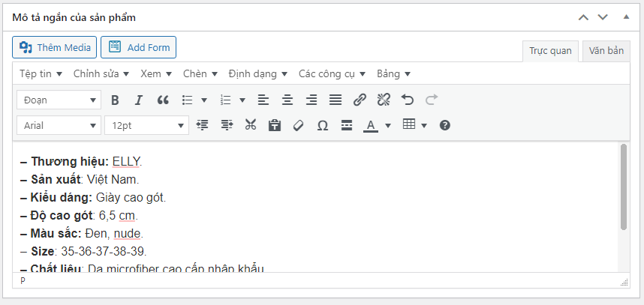
Task: Insert special character with omega icon
Action: [x=322, y=125]
